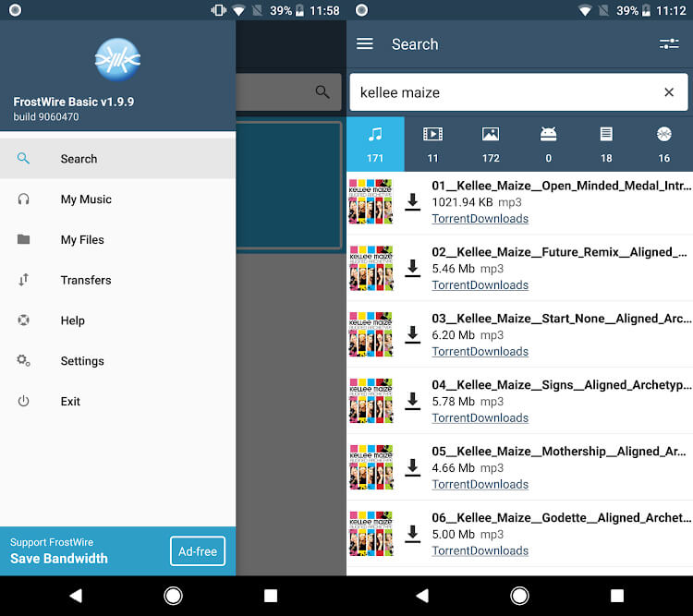
Task: Open the search filter settings icon
Action: [669, 43]
